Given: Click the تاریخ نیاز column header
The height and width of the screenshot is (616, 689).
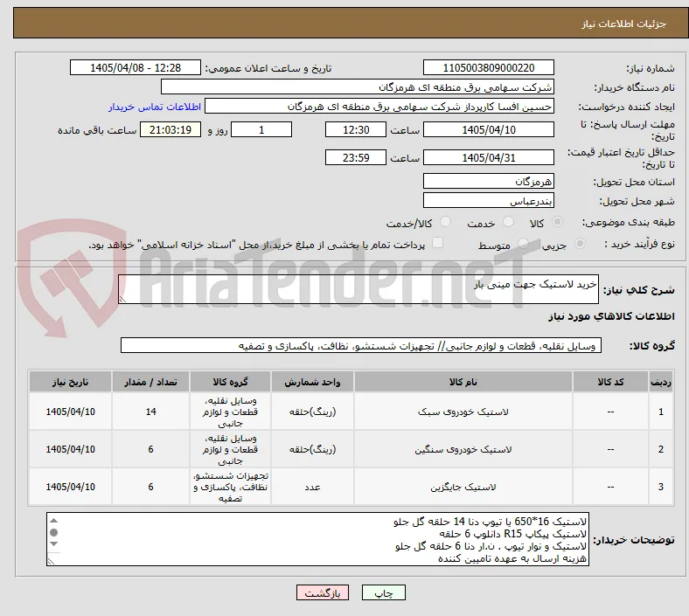Looking at the screenshot, I should pyautogui.click(x=70, y=382).
